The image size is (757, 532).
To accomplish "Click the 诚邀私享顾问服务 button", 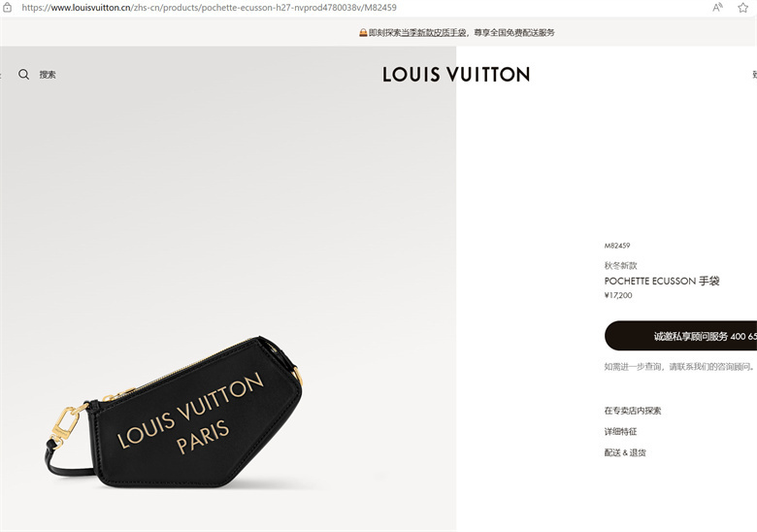I will pyautogui.click(x=680, y=336).
